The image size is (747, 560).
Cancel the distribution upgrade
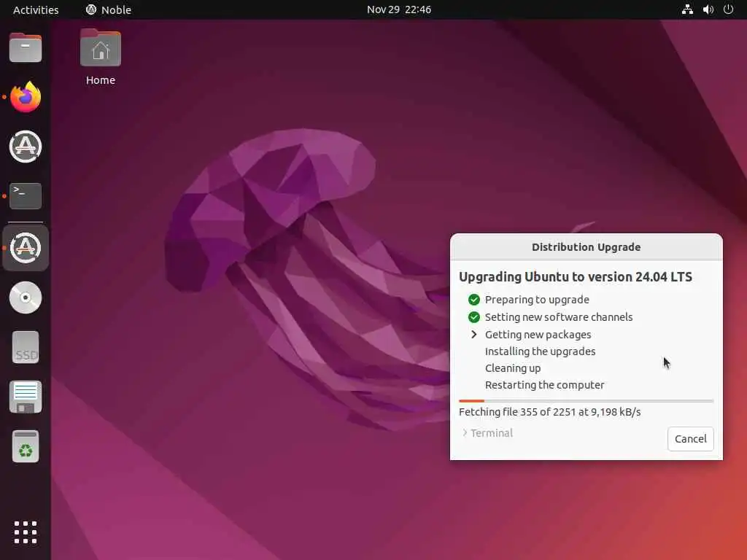coord(690,438)
